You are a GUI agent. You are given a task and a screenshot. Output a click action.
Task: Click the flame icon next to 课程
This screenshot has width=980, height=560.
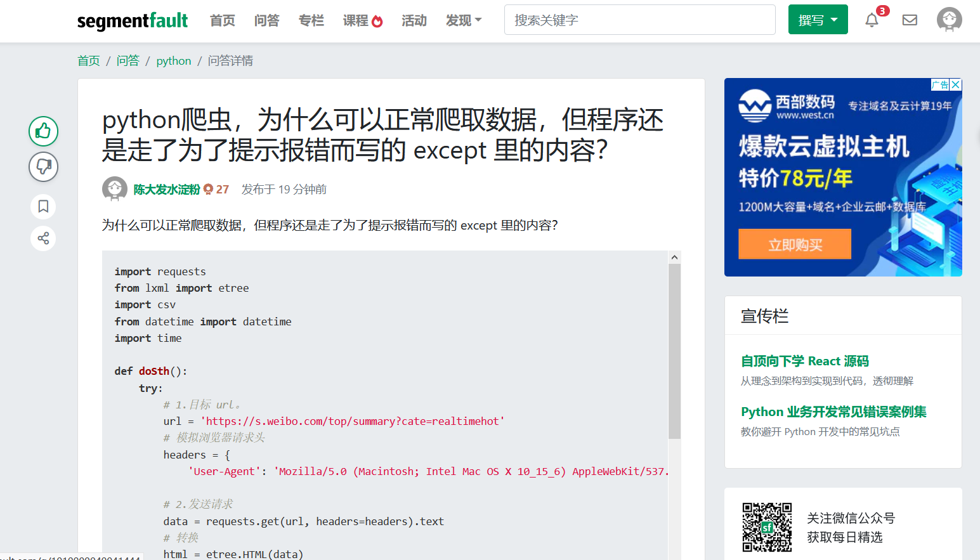(377, 22)
